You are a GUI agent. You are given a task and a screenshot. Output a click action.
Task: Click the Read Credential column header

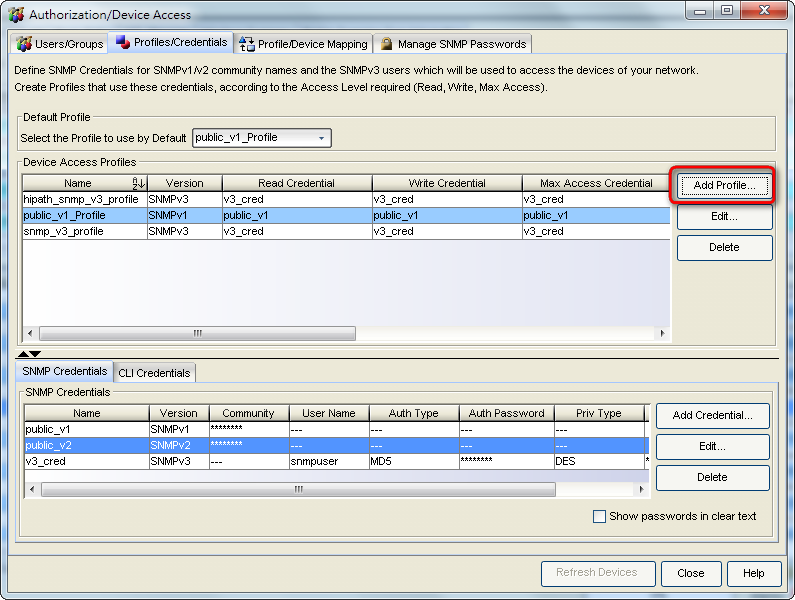tap(297, 183)
